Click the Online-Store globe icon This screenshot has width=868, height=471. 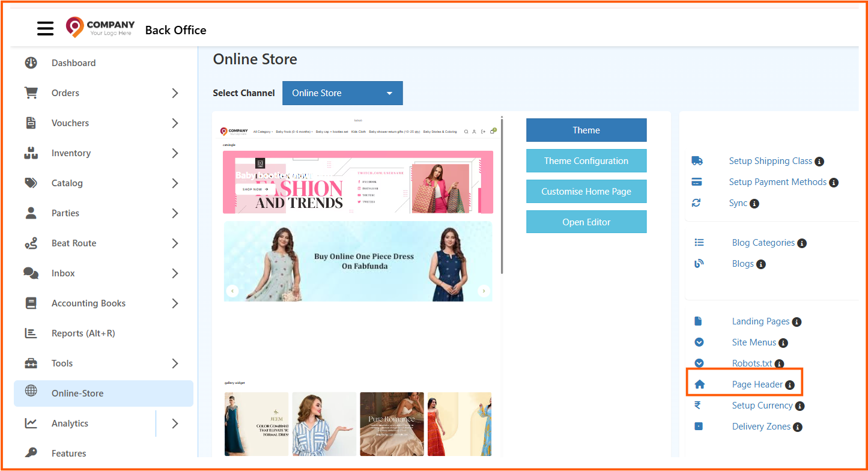[x=31, y=393]
